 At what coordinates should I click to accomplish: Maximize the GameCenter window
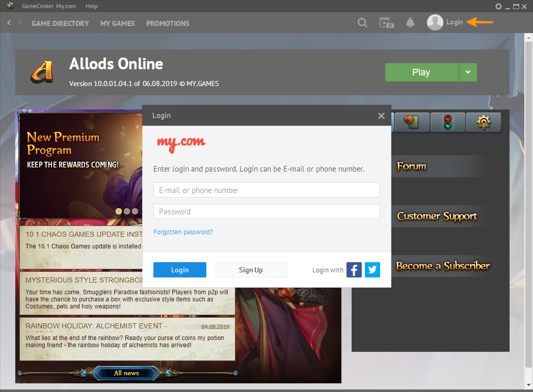(x=516, y=7)
